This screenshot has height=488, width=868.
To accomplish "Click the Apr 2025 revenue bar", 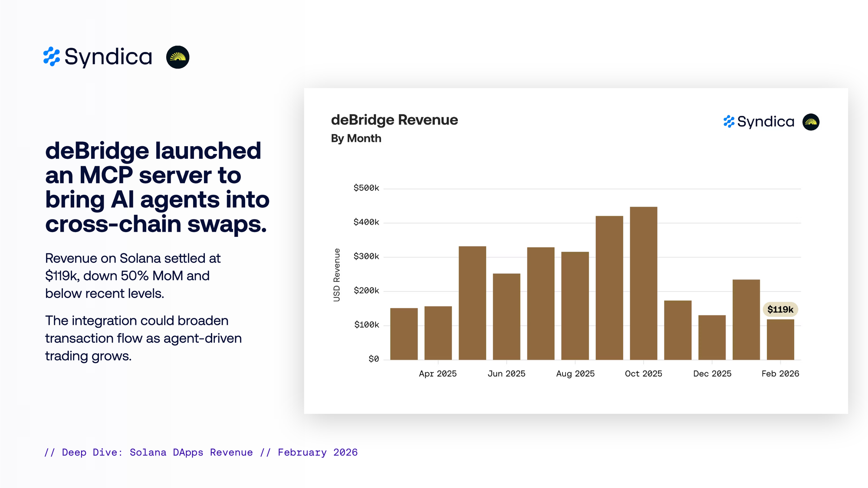I will pos(438,333).
